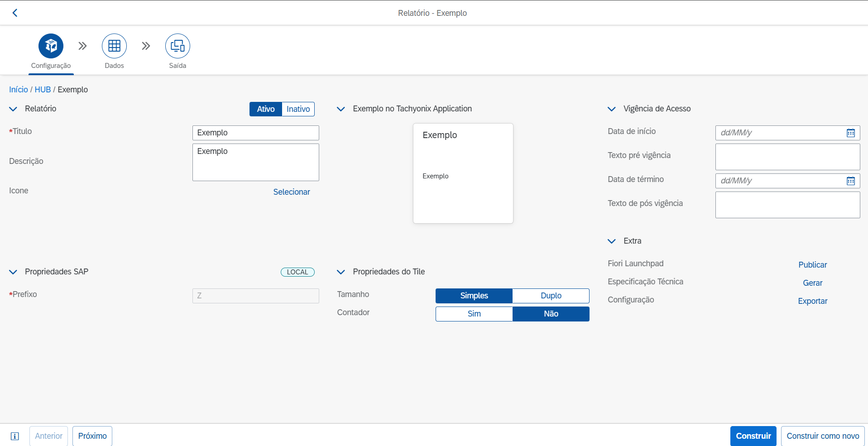
Task: Collapse the Vigência de Acesso section
Action: tap(611, 109)
